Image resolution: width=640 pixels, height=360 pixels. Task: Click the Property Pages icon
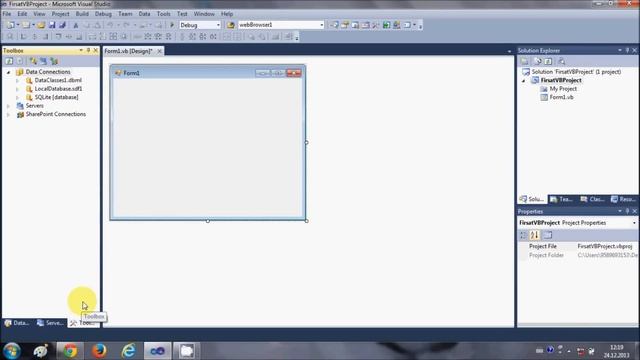[x=548, y=235]
